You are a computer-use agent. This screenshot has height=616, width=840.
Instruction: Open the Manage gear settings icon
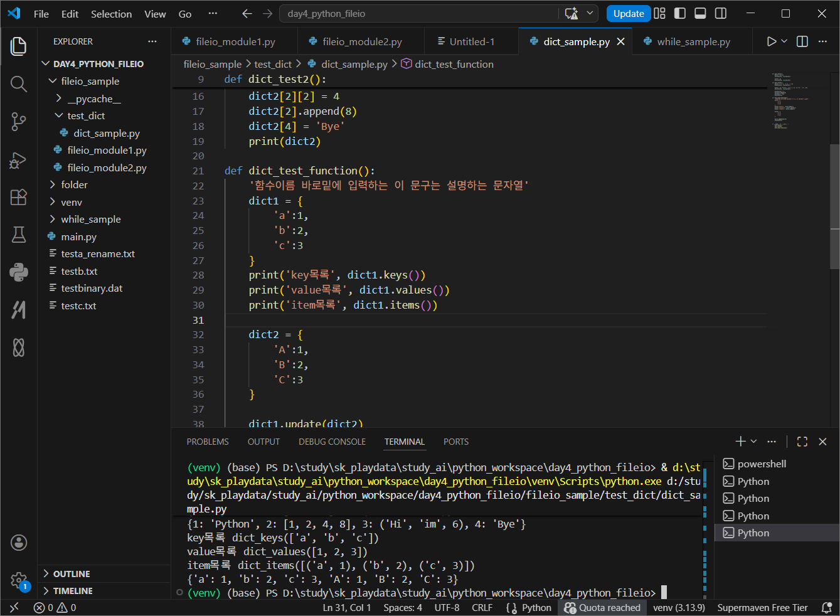pos(19,580)
